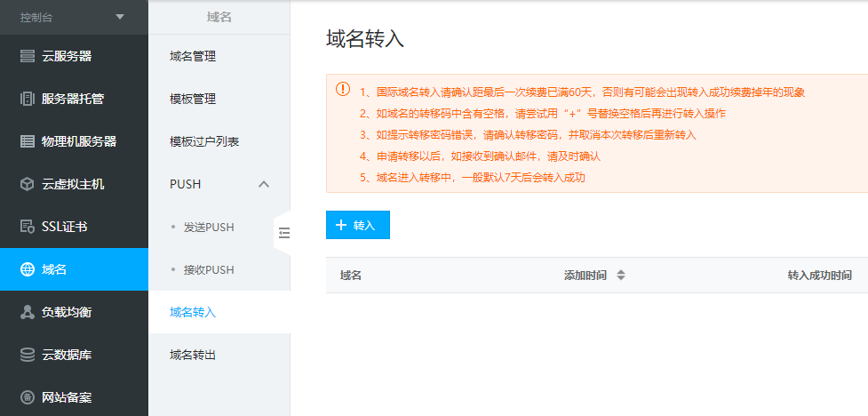
Task: Click the 负载均衡 load balancer icon
Action: coord(27,312)
